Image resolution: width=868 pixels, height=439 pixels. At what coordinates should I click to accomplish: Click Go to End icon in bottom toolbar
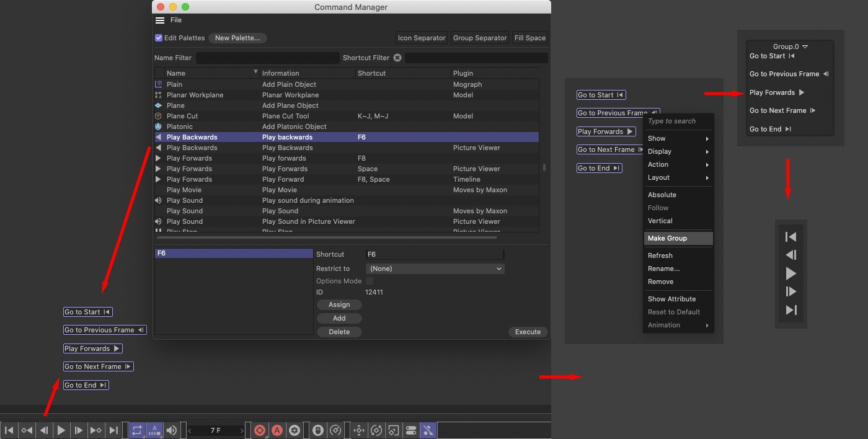pyautogui.click(x=113, y=430)
